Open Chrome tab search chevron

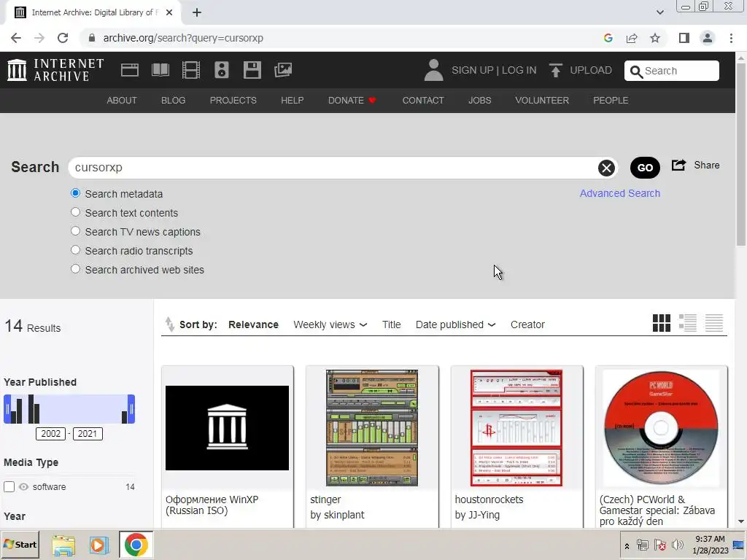click(659, 12)
